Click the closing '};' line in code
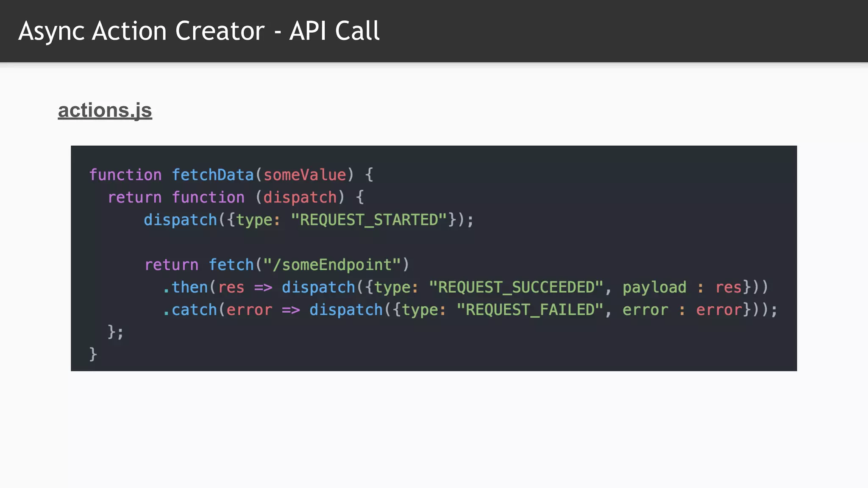Image resolution: width=868 pixels, height=488 pixels. pos(116,332)
